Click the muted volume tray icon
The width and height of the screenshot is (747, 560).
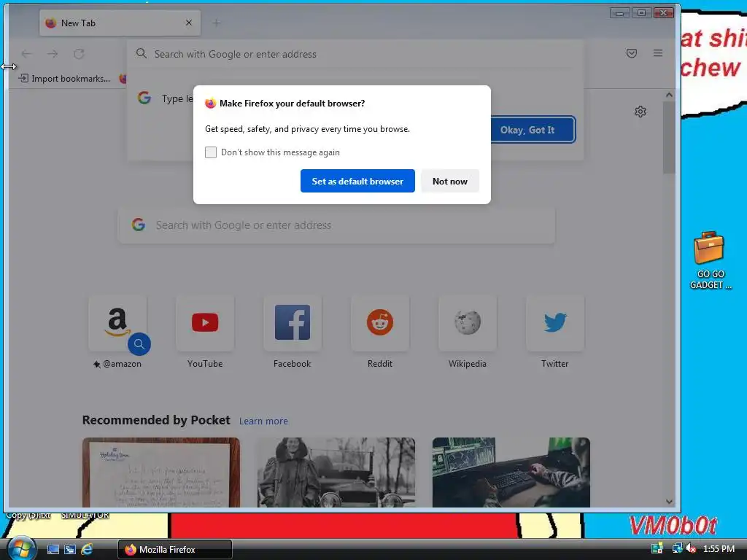click(x=691, y=548)
